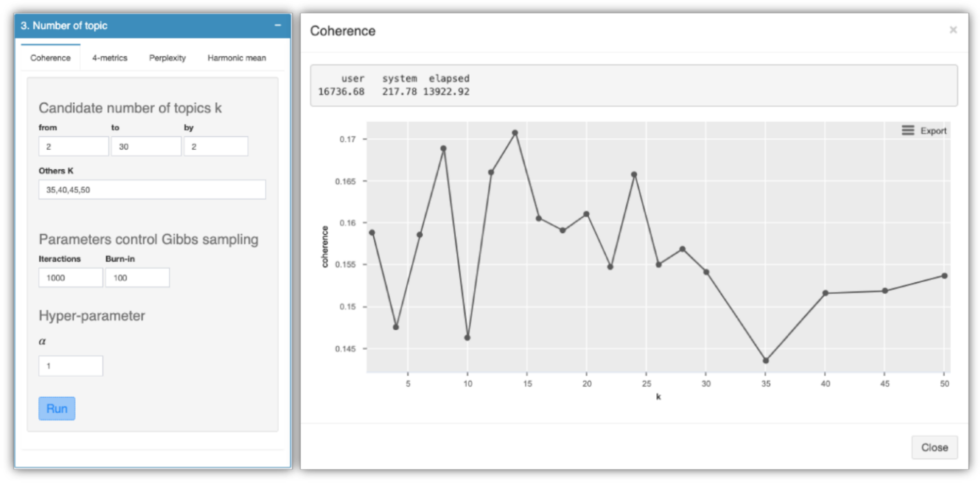Switch to the Coherence tab
980x483 pixels.
tap(51, 58)
